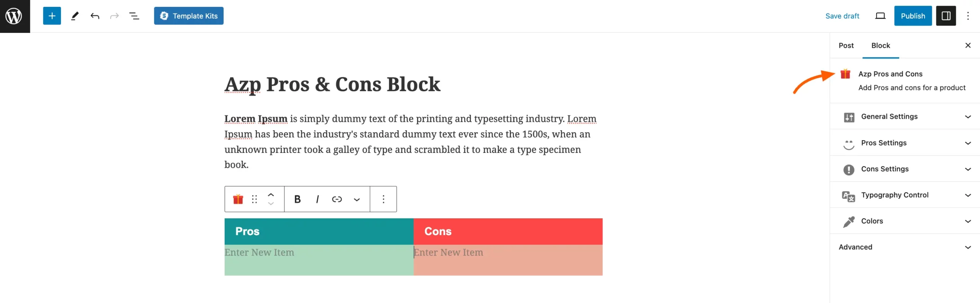Open the insert link tool

point(337,199)
